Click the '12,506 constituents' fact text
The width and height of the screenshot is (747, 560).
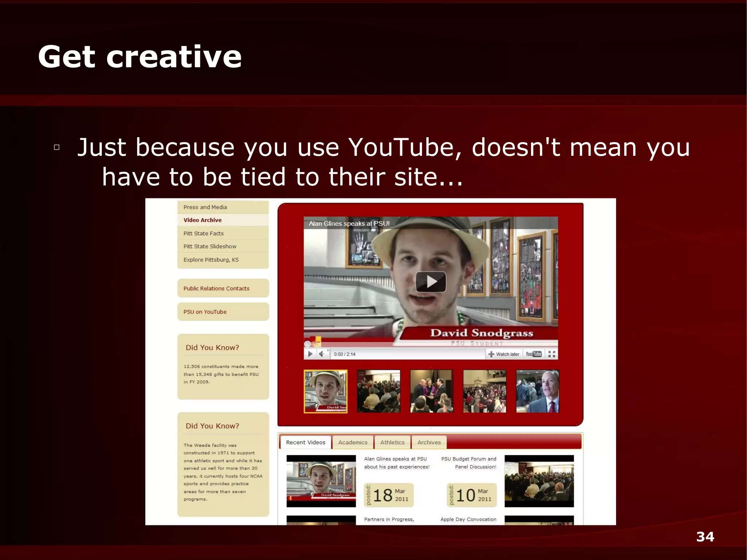(x=221, y=374)
